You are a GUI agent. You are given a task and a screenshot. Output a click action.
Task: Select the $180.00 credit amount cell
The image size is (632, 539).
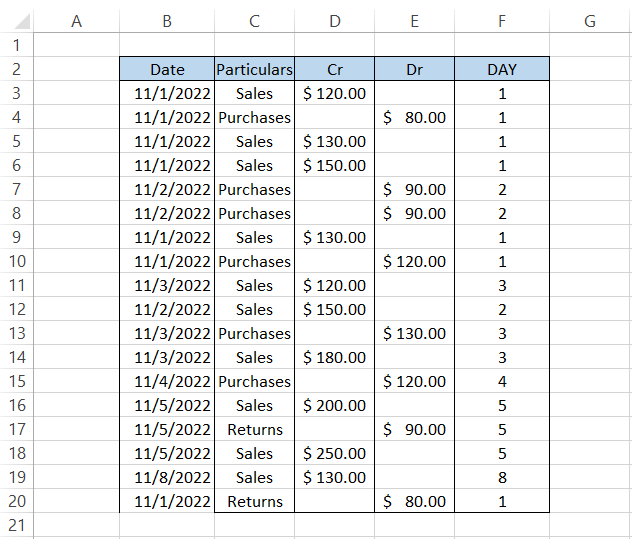(334, 357)
